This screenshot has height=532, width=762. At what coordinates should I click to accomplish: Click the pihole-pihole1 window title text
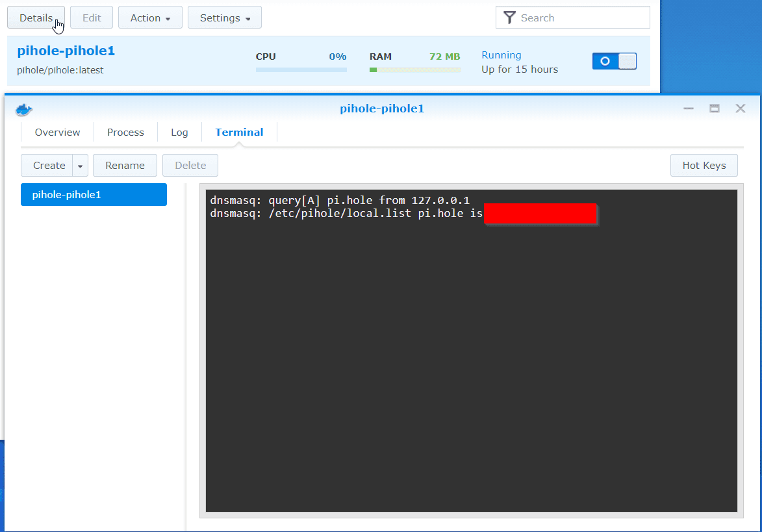(382, 108)
